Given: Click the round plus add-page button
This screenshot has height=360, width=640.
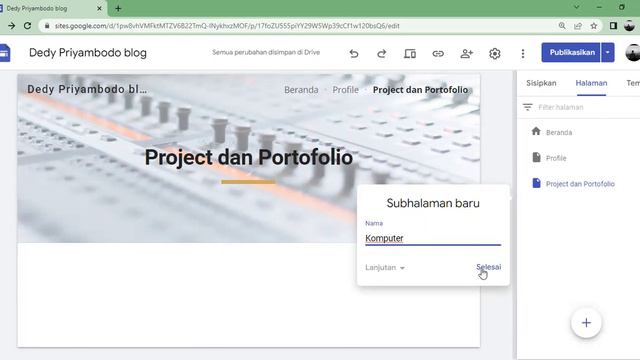Looking at the screenshot, I should [586, 323].
